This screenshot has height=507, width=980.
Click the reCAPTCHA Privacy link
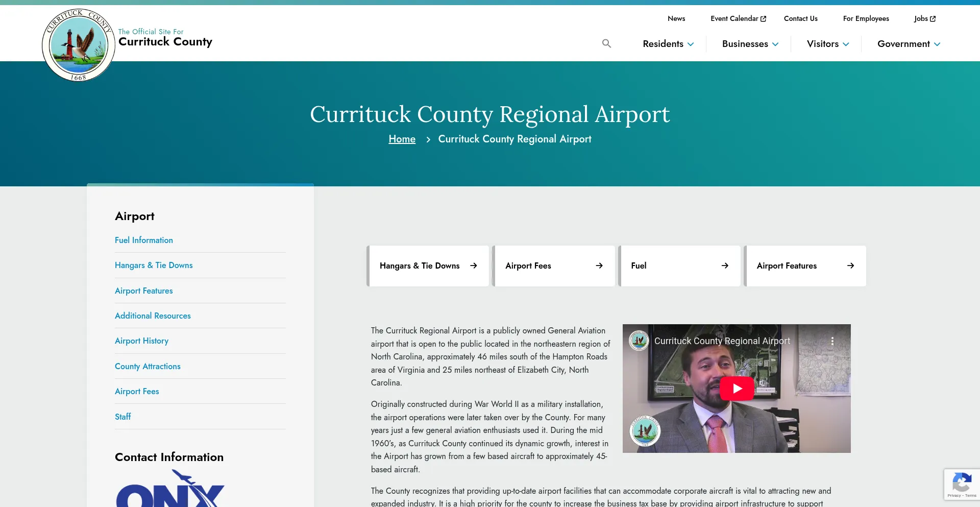pyautogui.click(x=953, y=496)
